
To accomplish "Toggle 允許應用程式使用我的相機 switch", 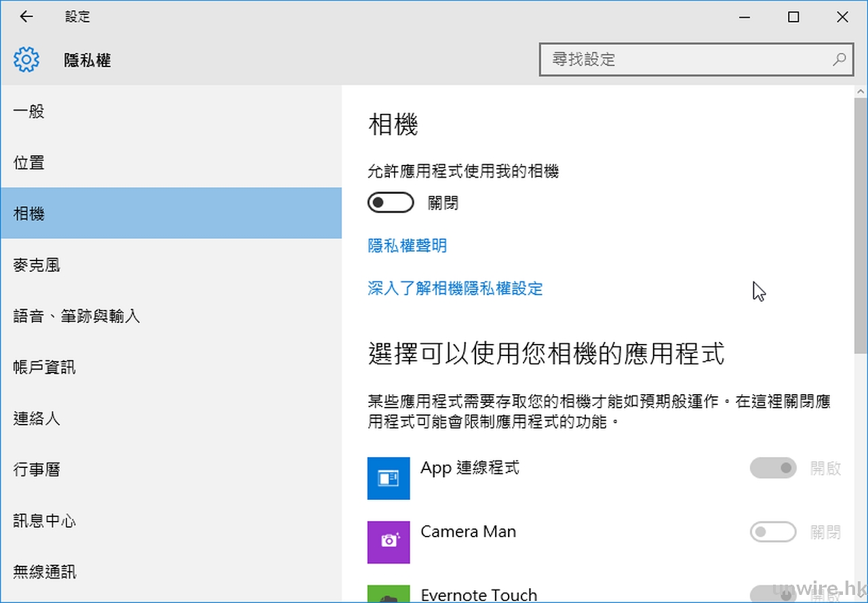I will point(391,203).
